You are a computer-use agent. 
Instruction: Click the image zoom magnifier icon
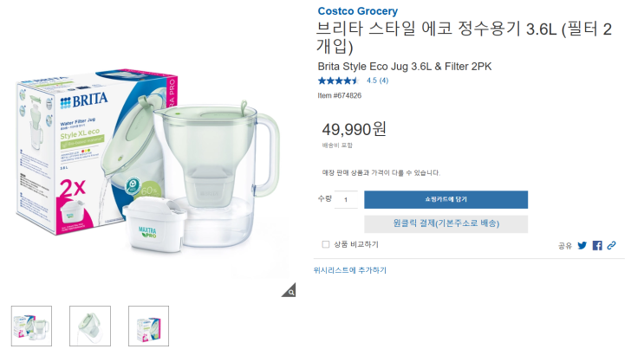(x=289, y=291)
